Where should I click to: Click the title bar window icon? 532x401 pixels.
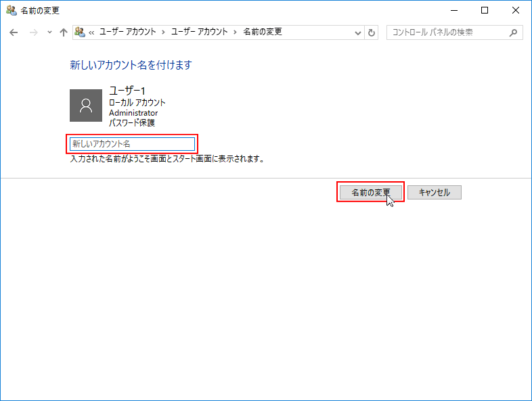coord(12,10)
